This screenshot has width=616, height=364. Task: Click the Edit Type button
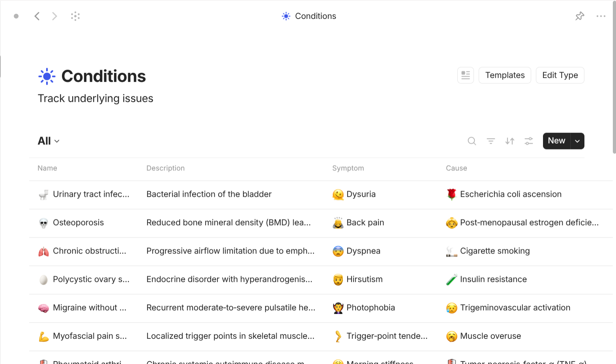click(x=560, y=75)
